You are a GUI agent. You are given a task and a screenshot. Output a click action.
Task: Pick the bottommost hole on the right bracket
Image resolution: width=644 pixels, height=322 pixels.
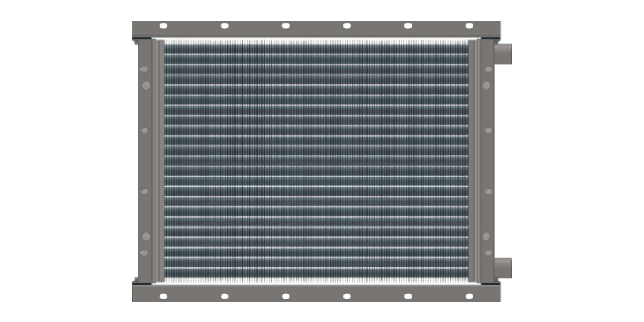(488, 253)
